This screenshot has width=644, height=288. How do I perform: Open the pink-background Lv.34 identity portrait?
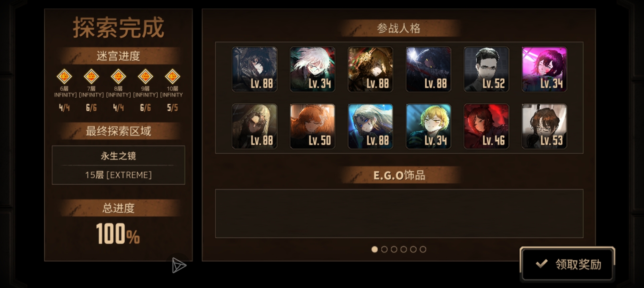pyautogui.click(x=544, y=70)
